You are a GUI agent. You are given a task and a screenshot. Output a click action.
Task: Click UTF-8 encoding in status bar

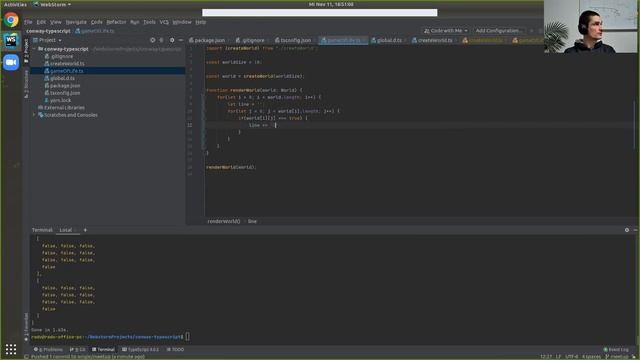(571, 357)
